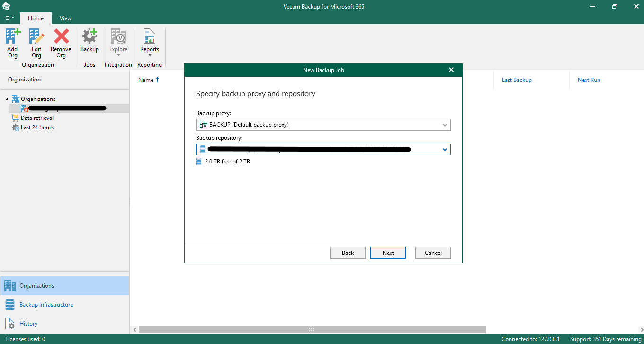
Task: Click the Add Org ribbon icon
Action: point(13,36)
